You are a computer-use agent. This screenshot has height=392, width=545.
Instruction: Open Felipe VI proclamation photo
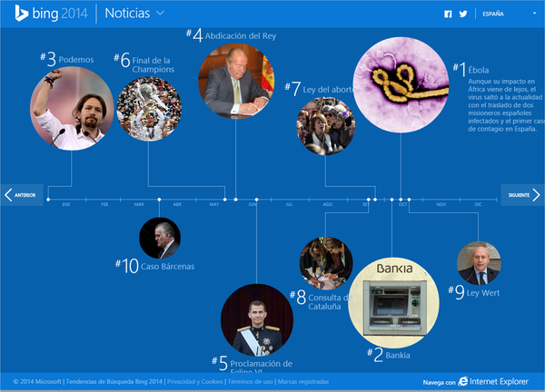257,320
